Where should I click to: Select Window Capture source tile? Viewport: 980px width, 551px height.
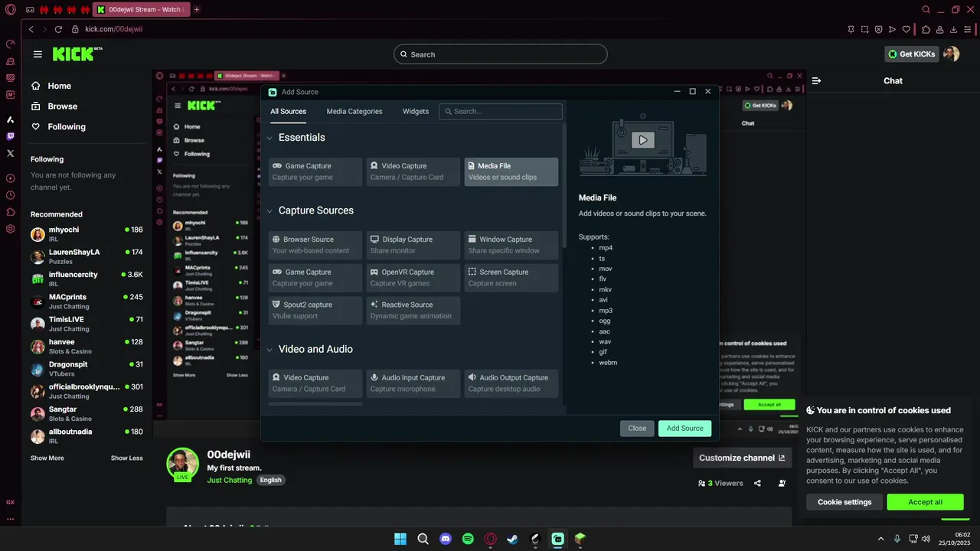point(511,245)
